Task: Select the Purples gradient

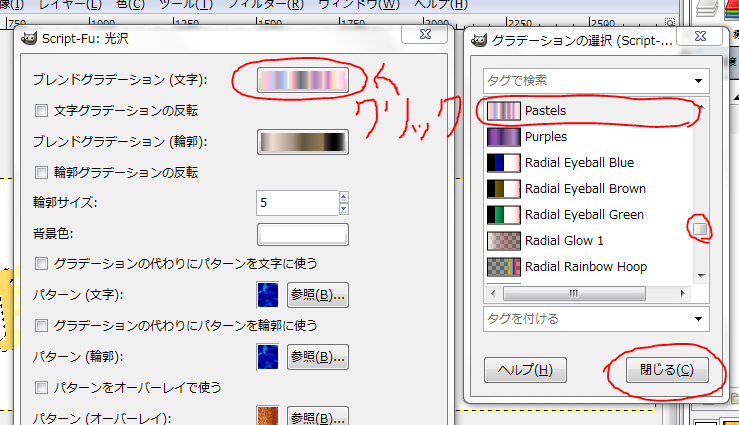Action: (x=589, y=137)
